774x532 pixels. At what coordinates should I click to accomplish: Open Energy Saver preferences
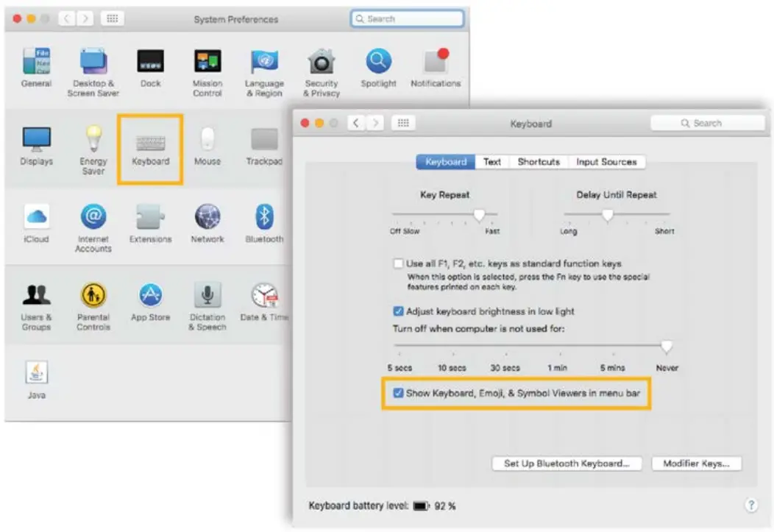[x=93, y=149]
